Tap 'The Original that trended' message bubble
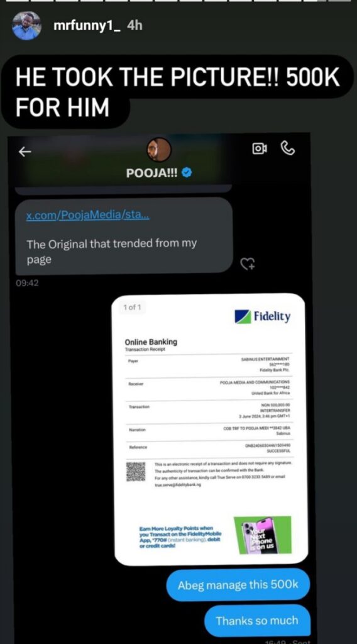Image resolution: width=357 pixels, height=644 pixels. (124, 236)
